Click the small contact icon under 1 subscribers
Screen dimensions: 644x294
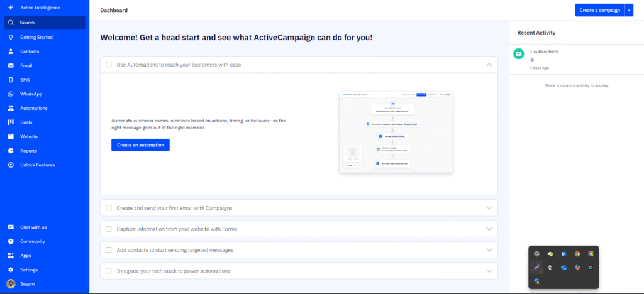point(532,60)
